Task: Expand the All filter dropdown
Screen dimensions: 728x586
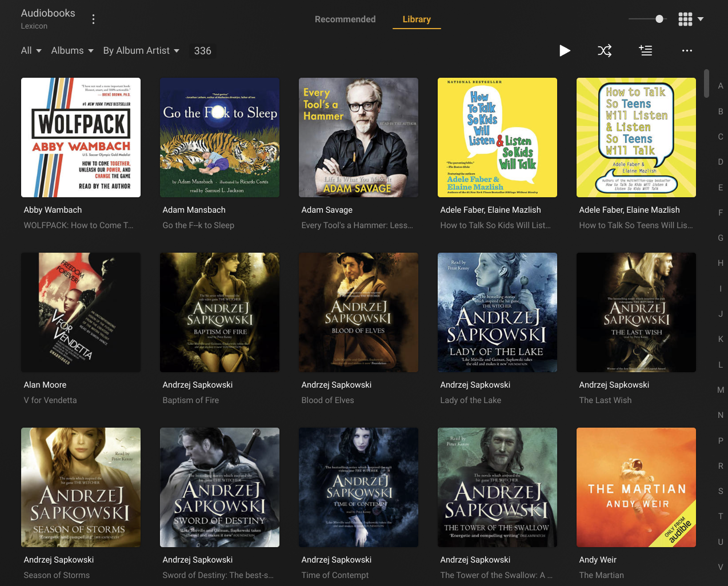Action: (x=31, y=51)
